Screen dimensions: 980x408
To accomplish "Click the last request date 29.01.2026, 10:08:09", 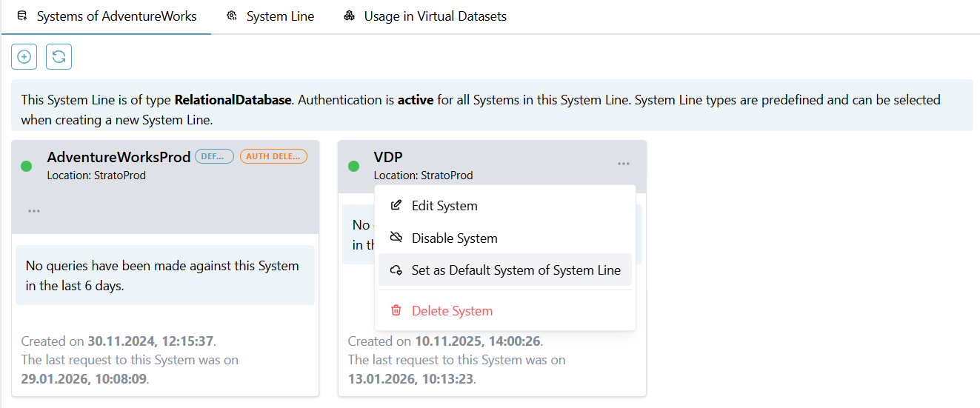I will click(x=84, y=379).
